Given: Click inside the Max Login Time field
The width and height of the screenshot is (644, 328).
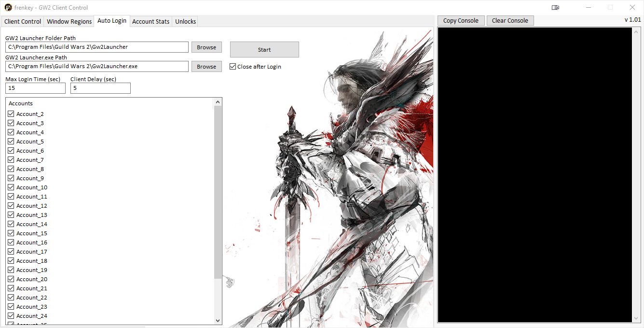Looking at the screenshot, I should click(35, 88).
